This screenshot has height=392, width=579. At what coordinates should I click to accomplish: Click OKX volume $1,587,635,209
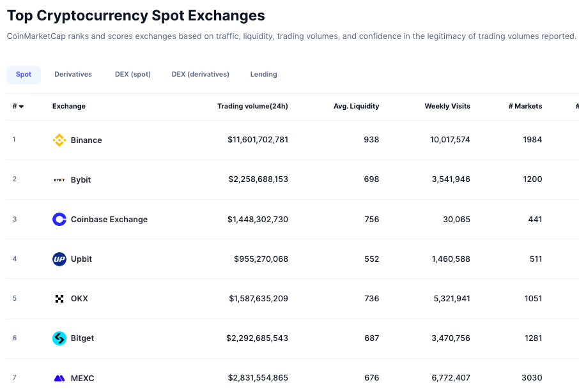(x=258, y=298)
